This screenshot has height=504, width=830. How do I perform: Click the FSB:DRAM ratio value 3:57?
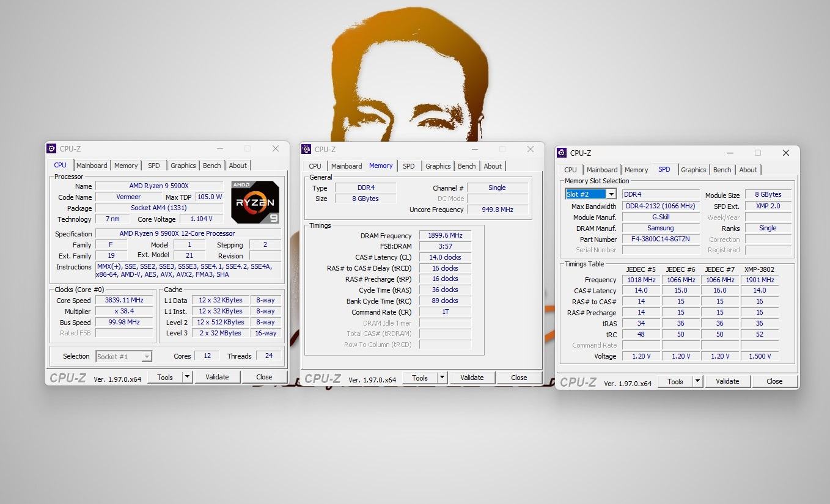[x=444, y=246]
